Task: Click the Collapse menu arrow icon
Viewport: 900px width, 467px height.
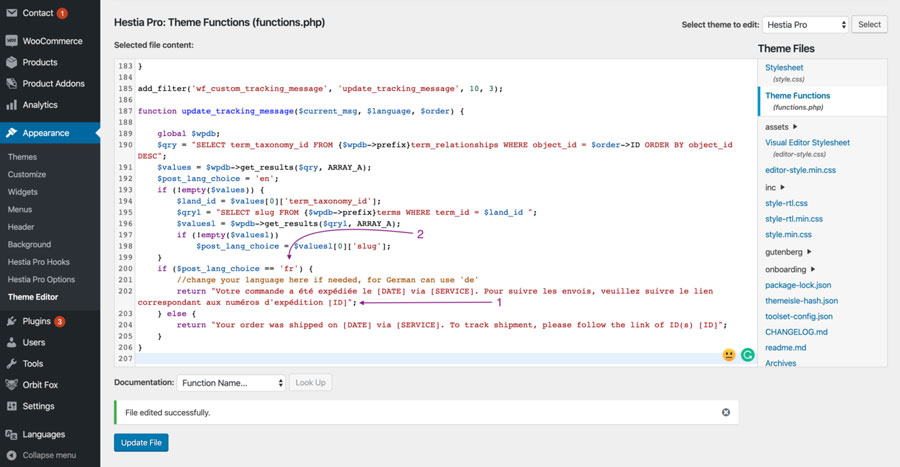Action: [x=11, y=455]
